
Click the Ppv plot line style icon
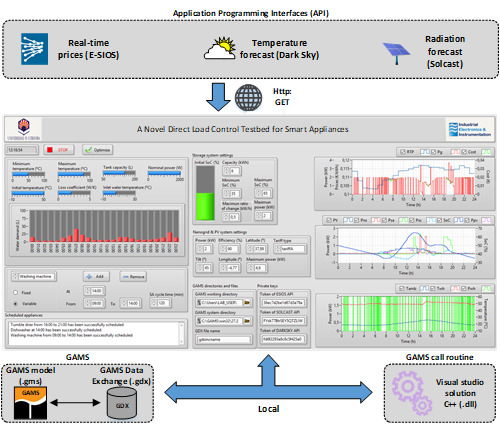point(486,220)
